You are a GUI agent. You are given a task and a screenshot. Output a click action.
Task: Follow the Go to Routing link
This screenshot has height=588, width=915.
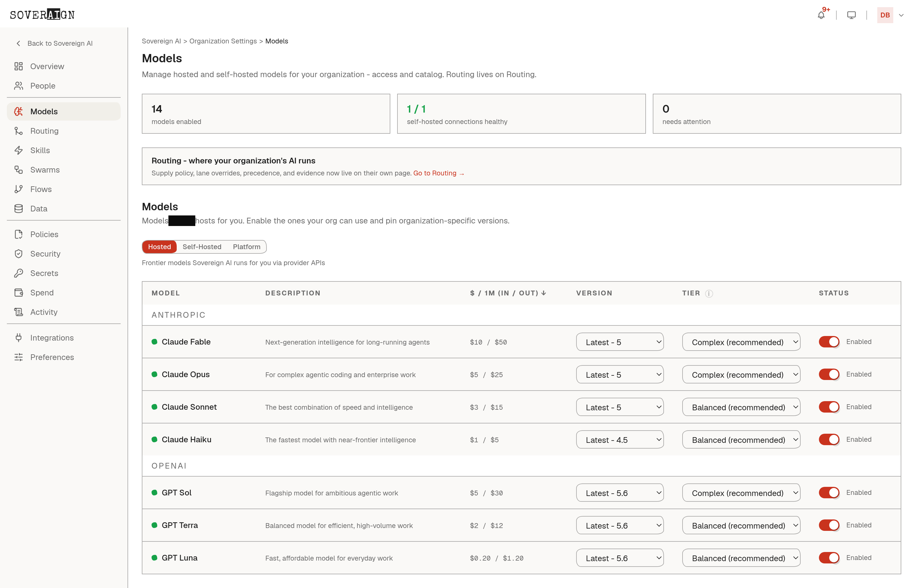[439, 173]
